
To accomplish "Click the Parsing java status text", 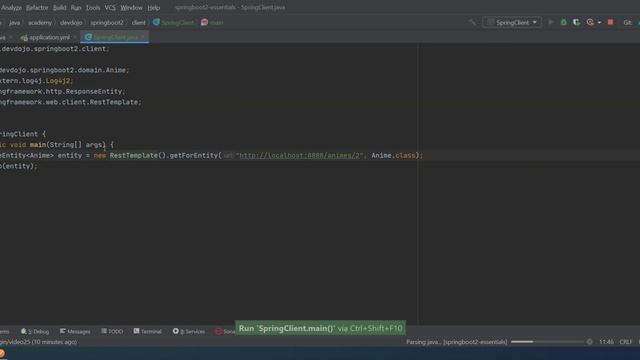I will (x=456, y=342).
